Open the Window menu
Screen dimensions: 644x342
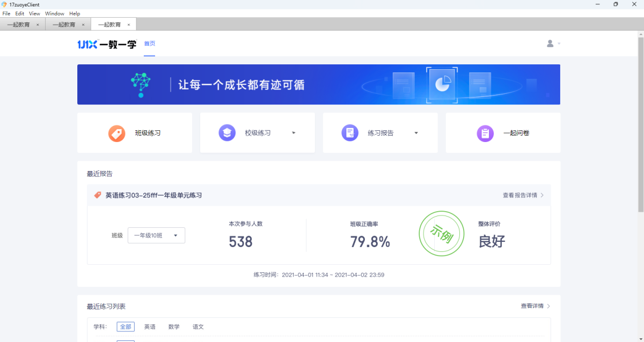coord(54,13)
